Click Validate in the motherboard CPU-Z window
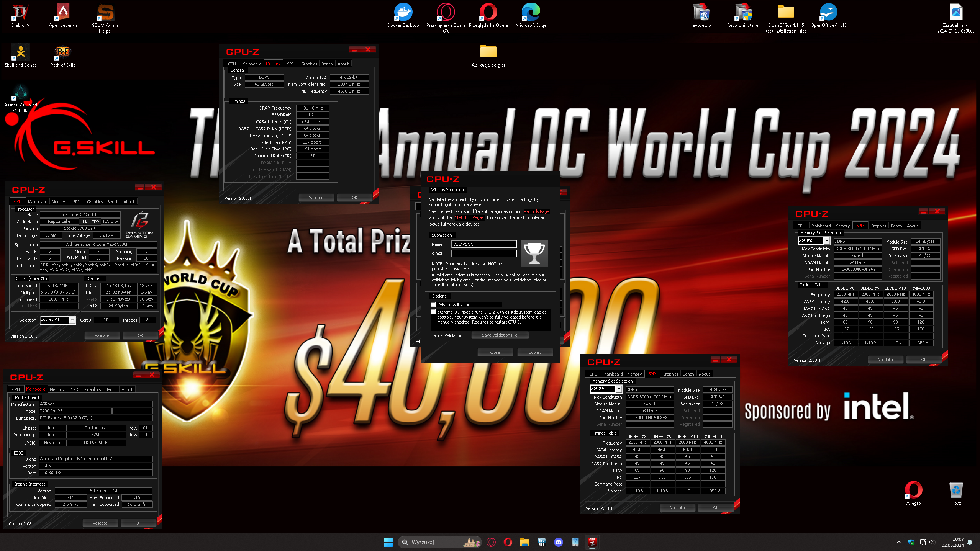The height and width of the screenshot is (551, 980). 100,523
